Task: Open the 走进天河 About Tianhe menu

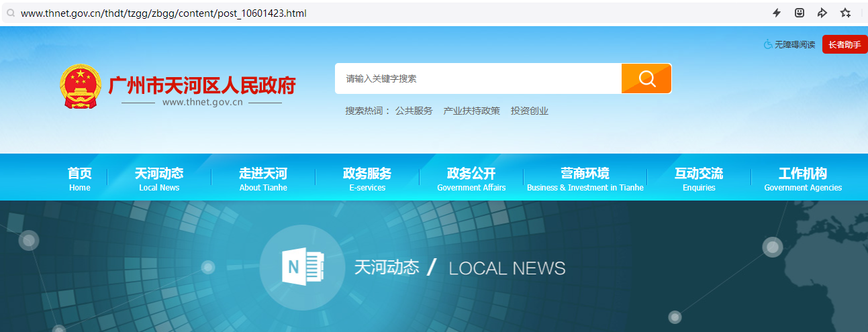Action: (263, 178)
